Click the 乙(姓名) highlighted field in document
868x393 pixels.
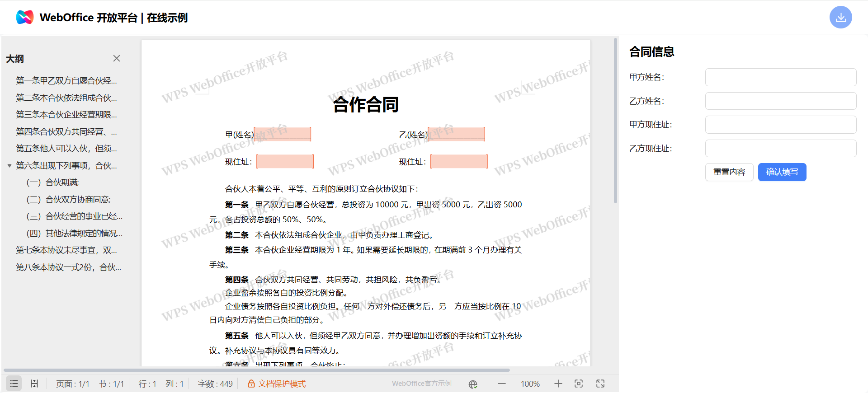[x=456, y=134]
